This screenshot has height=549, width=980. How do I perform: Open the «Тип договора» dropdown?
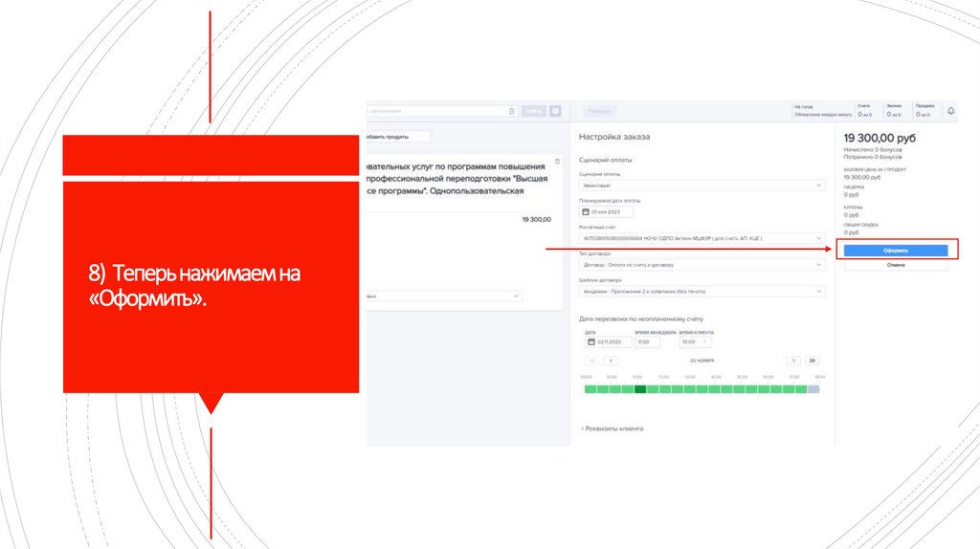pyautogui.click(x=702, y=265)
